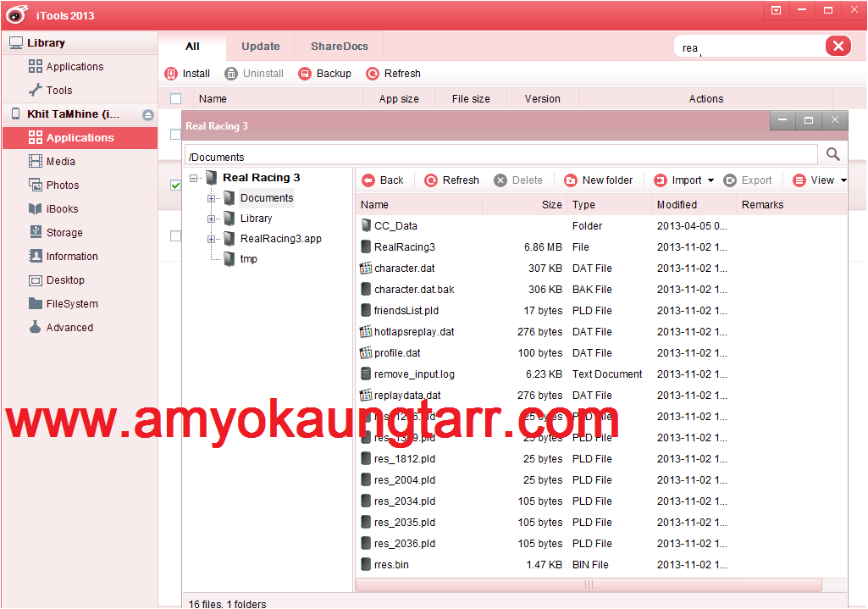Select the tmp folder in the tree
This screenshot has height=609, width=868.
[x=249, y=259]
